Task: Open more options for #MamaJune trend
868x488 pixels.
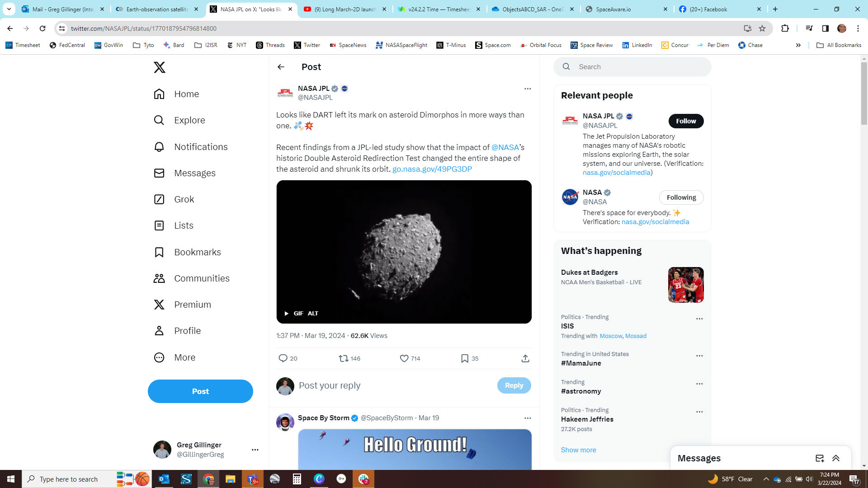Action: [x=699, y=356]
